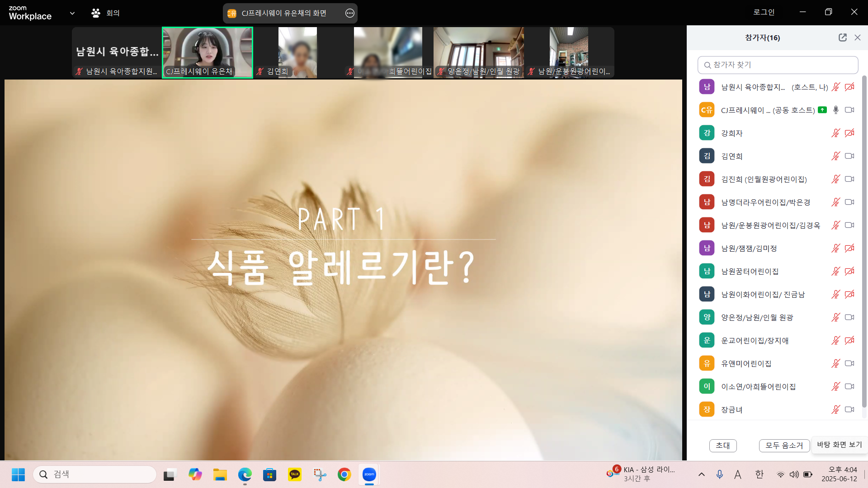Select participant row 강희자
The height and width of the screenshot is (488, 868).
point(774,133)
